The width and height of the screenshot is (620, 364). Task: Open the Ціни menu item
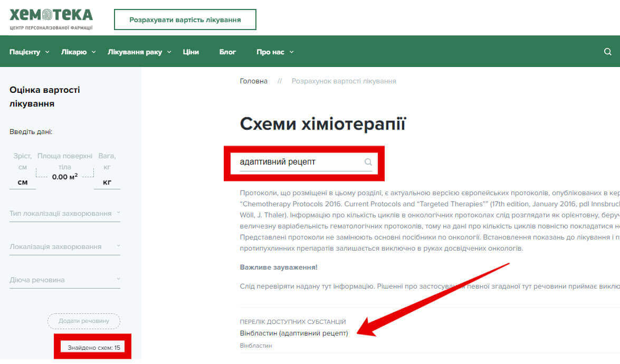click(190, 52)
